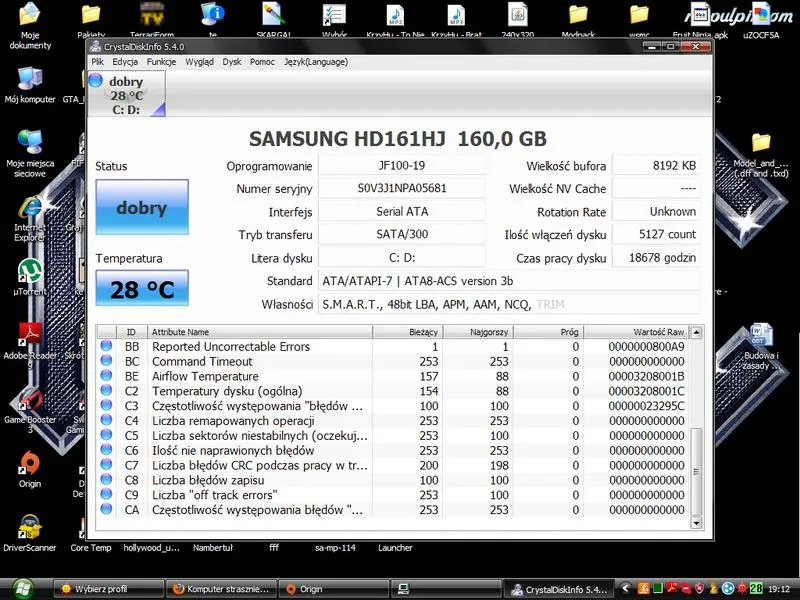Open the Mój komputer desktop icon

(x=30, y=85)
